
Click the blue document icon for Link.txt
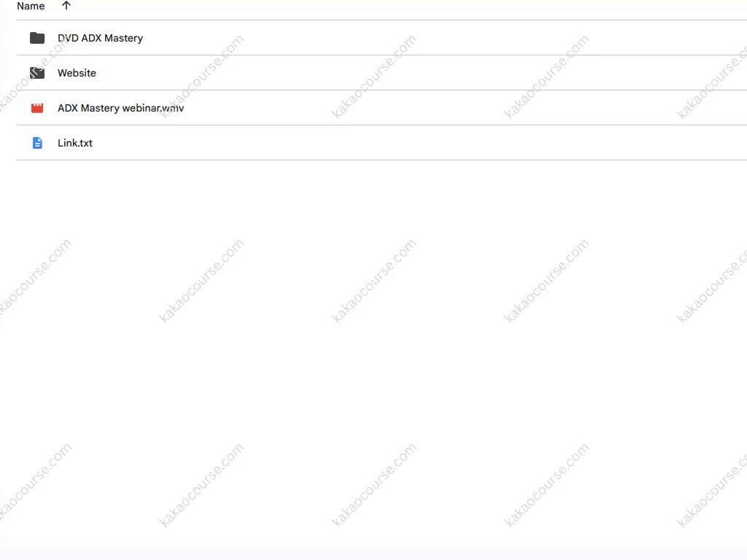point(37,143)
